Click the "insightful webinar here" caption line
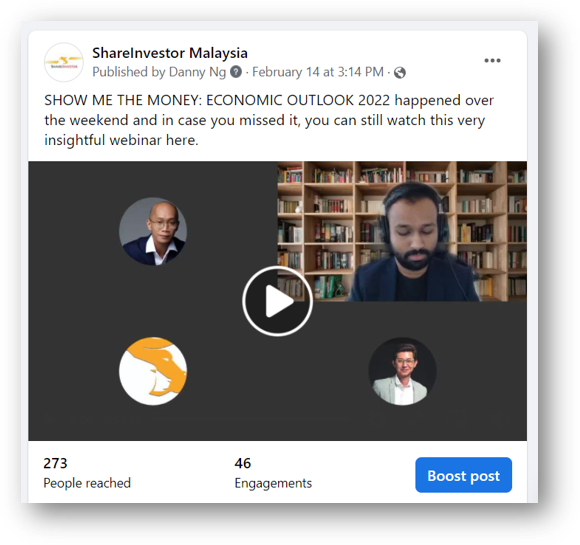 point(121,140)
